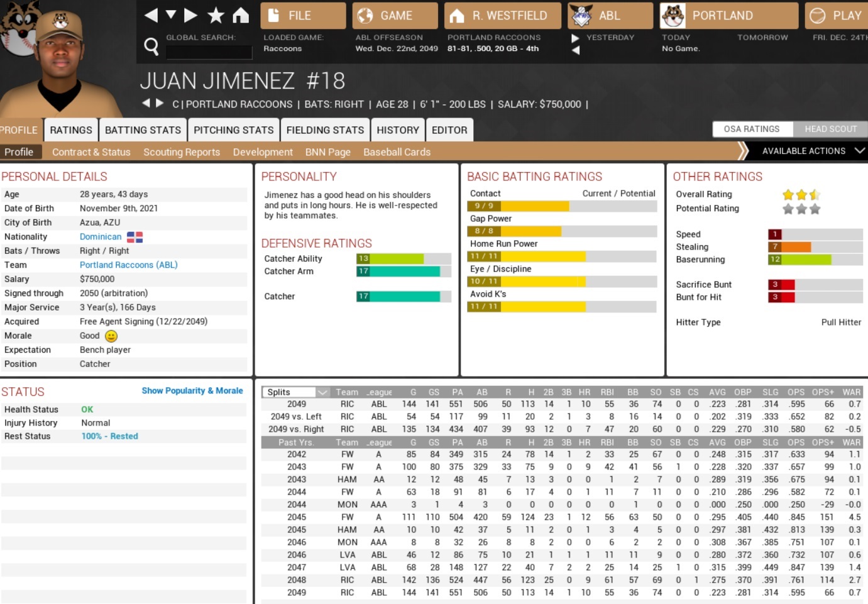This screenshot has height=604, width=868.
Task: Click the Contact rating bar
Action: pos(561,206)
